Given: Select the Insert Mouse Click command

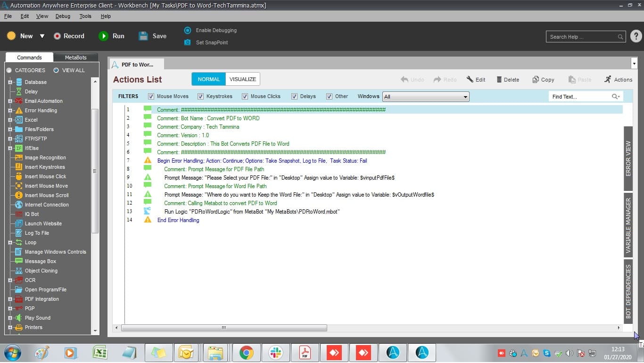Looking at the screenshot, I should click(45, 176).
